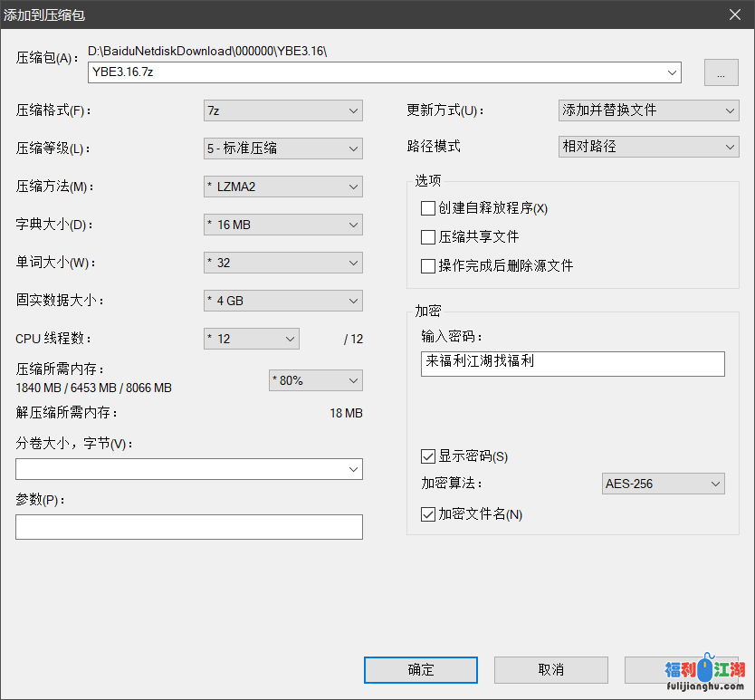Uncheck the show password checkbox
The image size is (755, 700).
coord(428,456)
